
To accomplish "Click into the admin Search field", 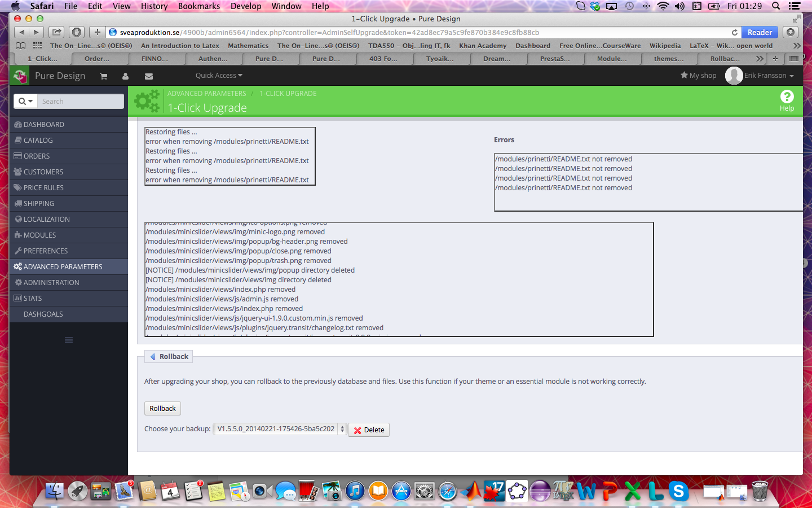I will 81,101.
